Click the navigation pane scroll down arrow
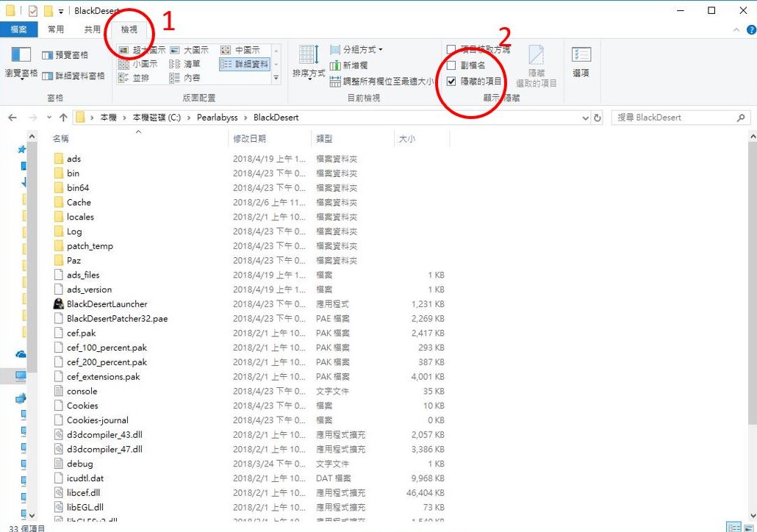 click(x=32, y=516)
